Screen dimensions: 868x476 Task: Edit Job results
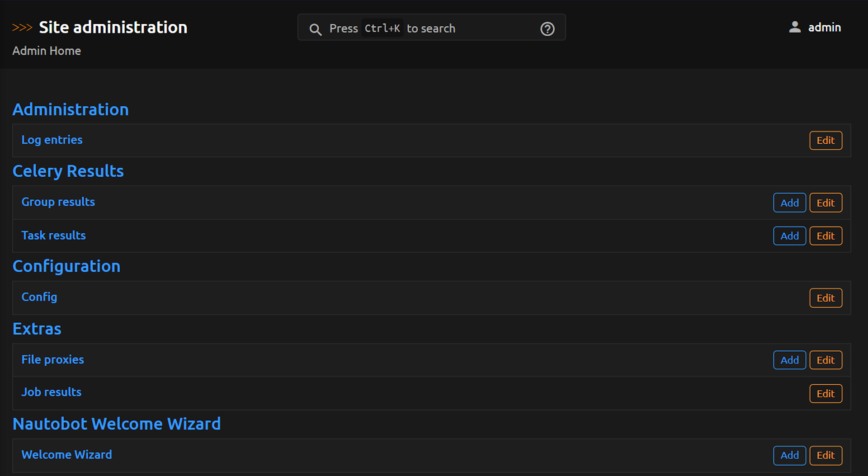coord(825,394)
